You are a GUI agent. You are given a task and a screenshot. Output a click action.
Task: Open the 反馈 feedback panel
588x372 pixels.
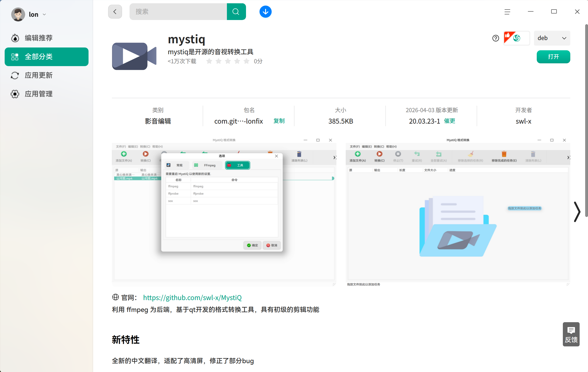[571, 334]
